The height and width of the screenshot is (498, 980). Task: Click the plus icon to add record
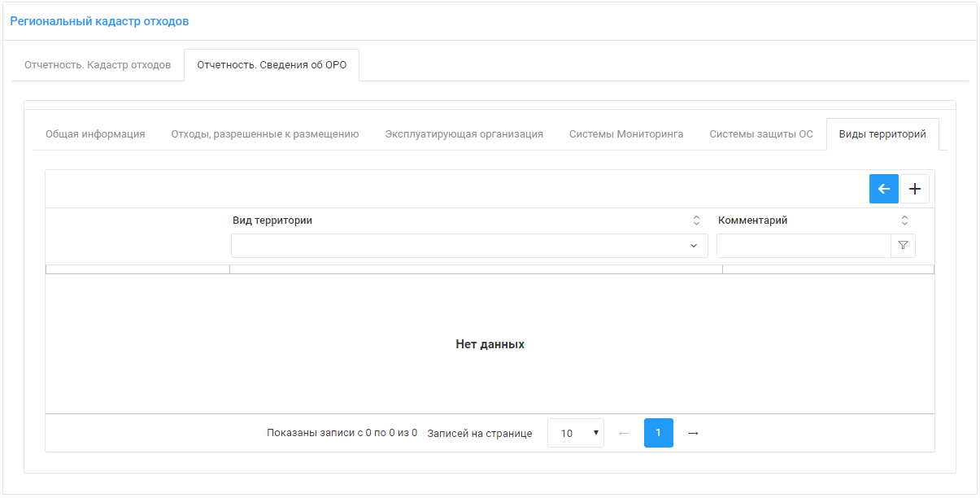click(914, 189)
